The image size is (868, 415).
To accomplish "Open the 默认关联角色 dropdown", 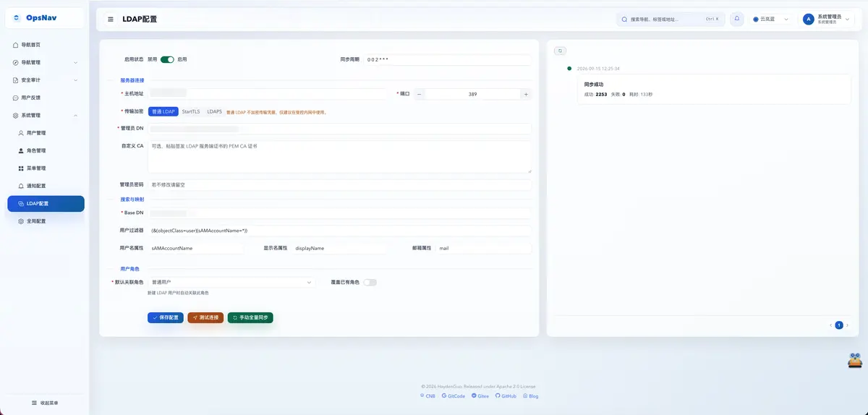I will [x=231, y=282].
